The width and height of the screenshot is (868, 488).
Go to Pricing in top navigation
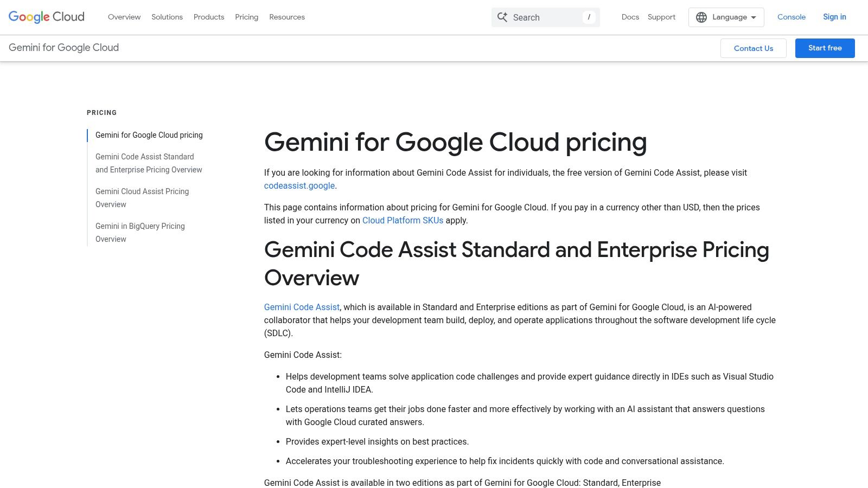point(246,17)
